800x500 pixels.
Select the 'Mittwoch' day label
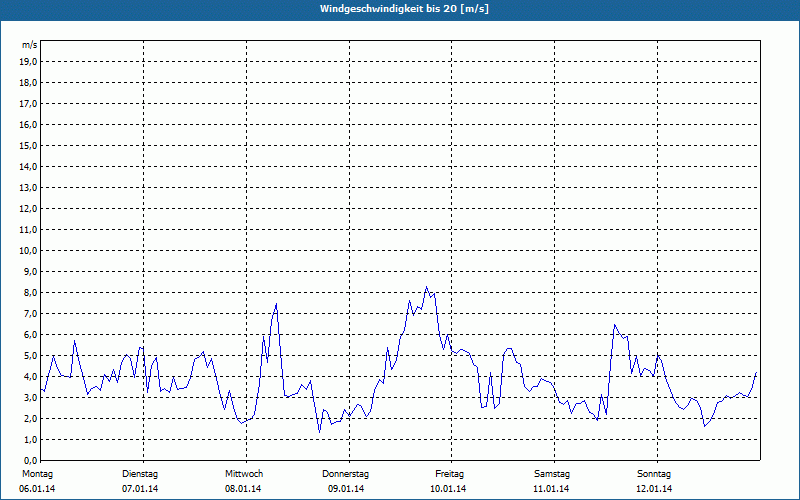(244, 474)
